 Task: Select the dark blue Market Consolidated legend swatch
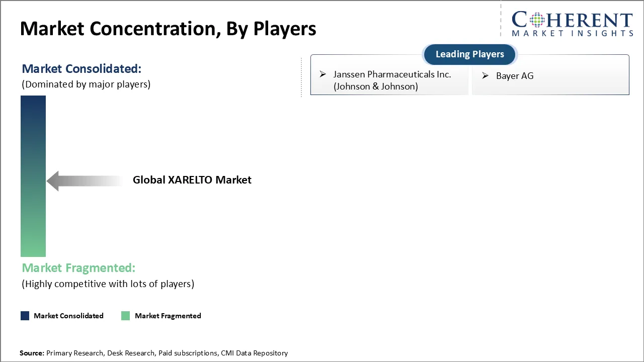tap(25, 316)
